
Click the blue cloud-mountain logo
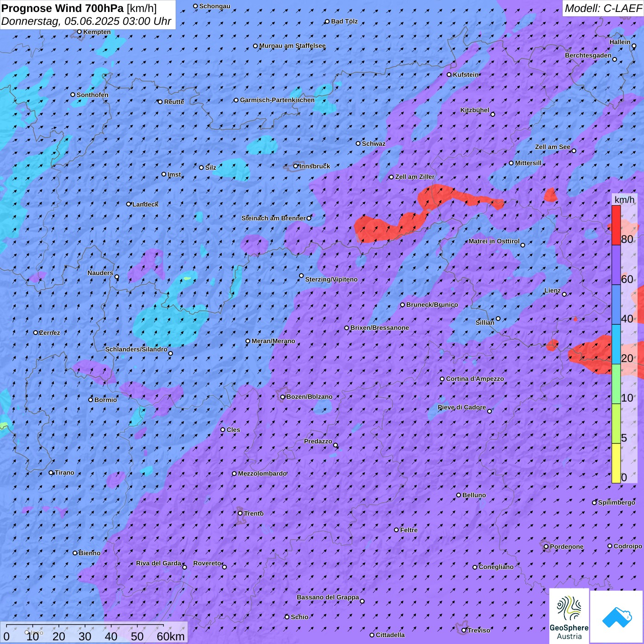click(616, 616)
